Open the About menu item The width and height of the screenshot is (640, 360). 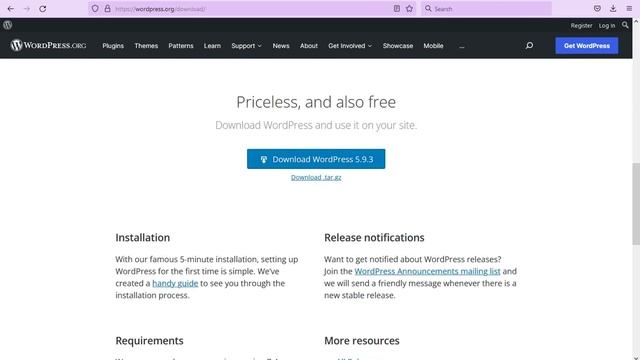pyautogui.click(x=309, y=46)
